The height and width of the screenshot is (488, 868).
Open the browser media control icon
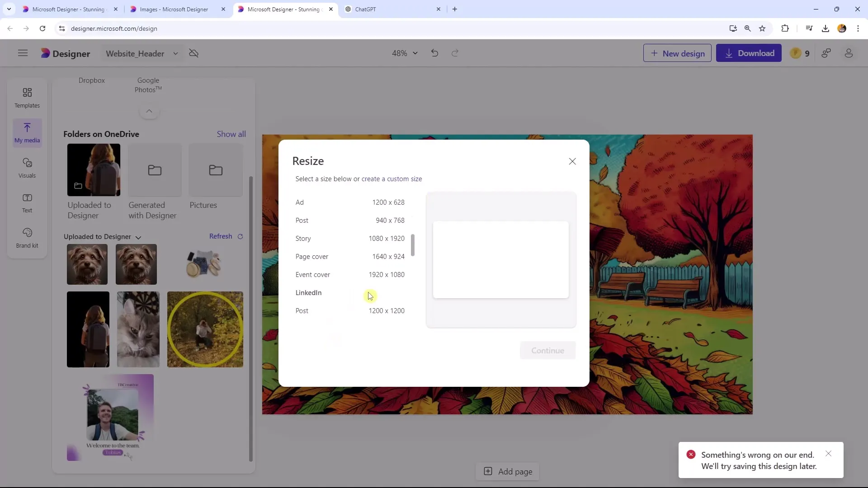coord(809,28)
